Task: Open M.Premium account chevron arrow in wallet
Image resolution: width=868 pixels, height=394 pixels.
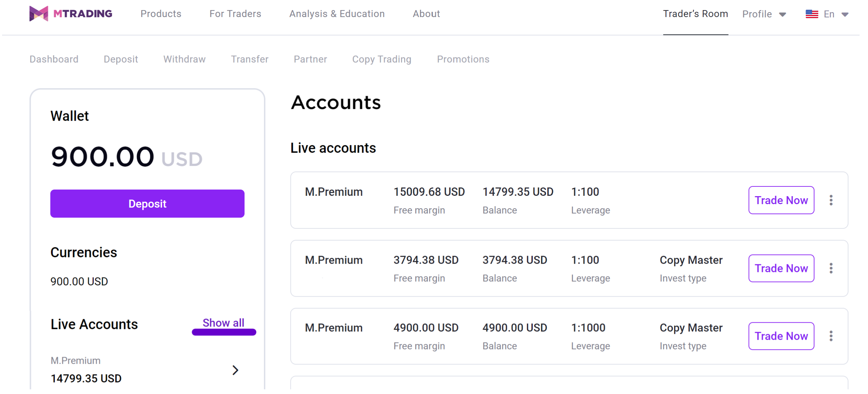Action: (x=235, y=370)
